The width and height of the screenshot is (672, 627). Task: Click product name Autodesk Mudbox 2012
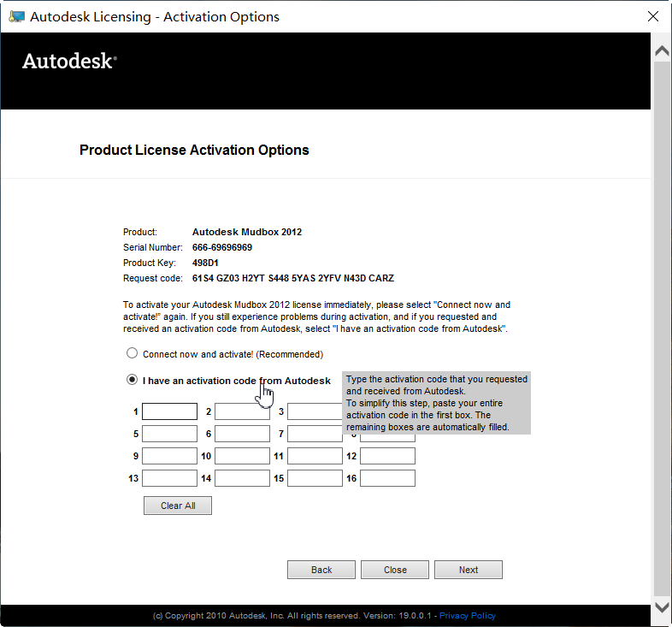247,232
